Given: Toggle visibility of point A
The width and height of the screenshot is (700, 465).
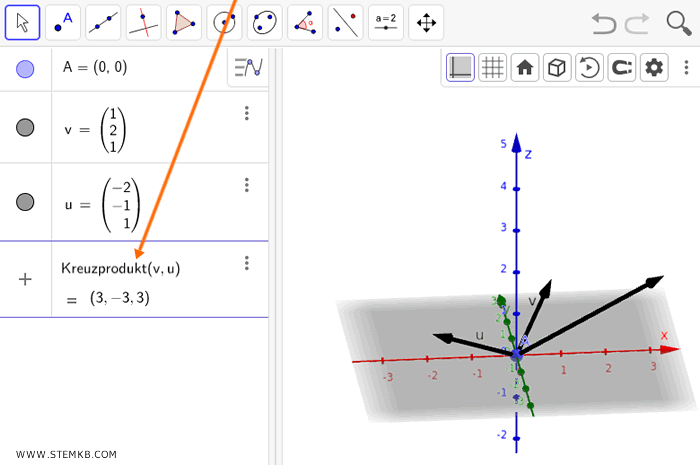Looking at the screenshot, I should click(26, 69).
